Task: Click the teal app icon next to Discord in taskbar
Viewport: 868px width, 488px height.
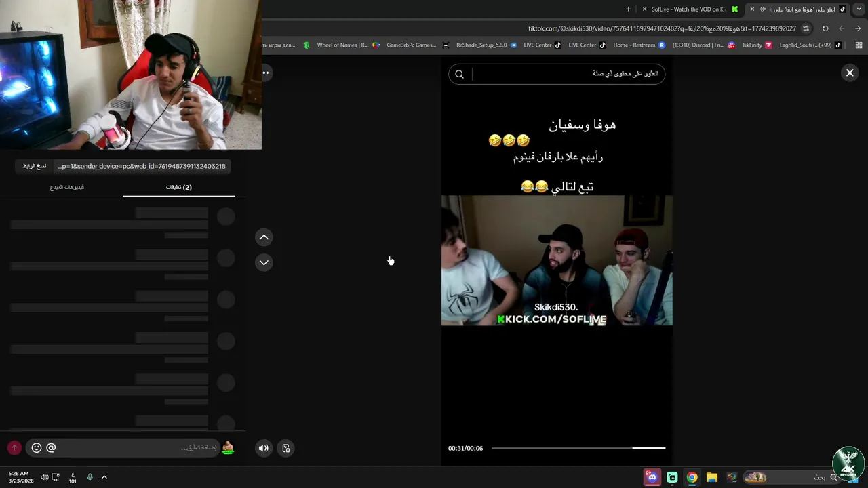Action: pyautogui.click(x=672, y=477)
